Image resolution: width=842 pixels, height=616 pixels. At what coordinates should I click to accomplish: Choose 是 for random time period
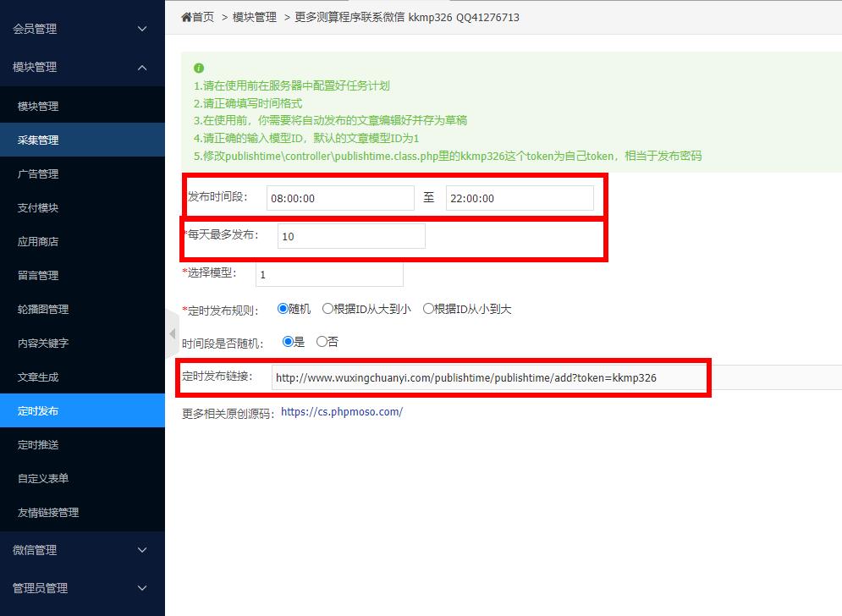tap(288, 342)
